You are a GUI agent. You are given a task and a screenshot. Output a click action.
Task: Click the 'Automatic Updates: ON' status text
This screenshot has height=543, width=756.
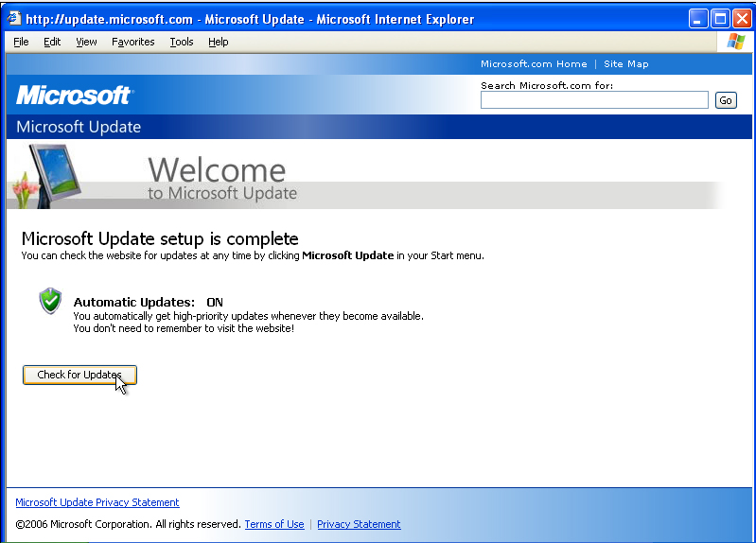(x=148, y=303)
